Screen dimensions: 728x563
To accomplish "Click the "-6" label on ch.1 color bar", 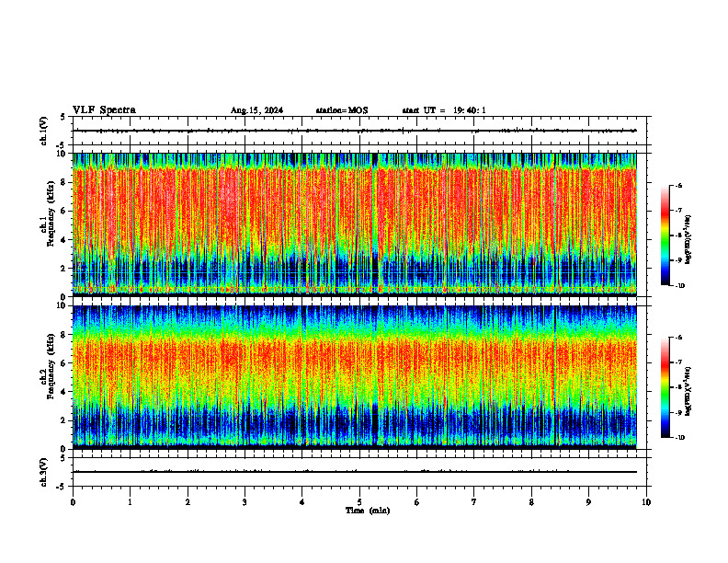I will click(678, 185).
